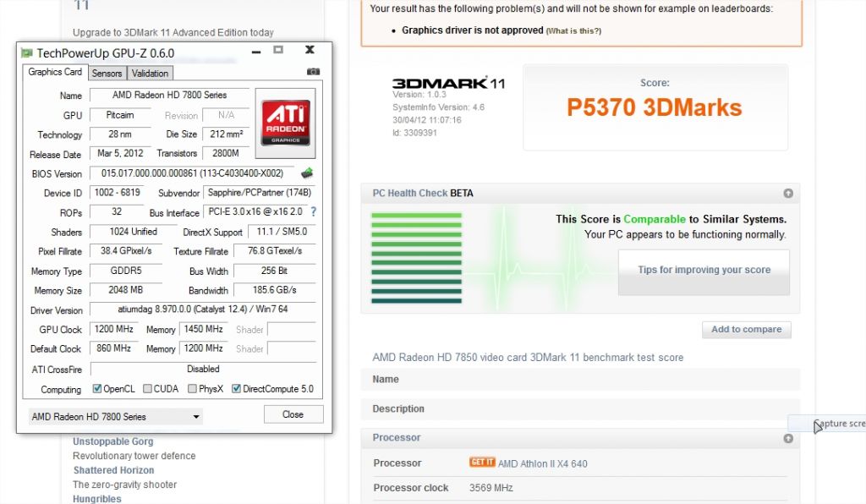
Task: Click the Id: 3309391 text
Action: pyautogui.click(x=414, y=133)
